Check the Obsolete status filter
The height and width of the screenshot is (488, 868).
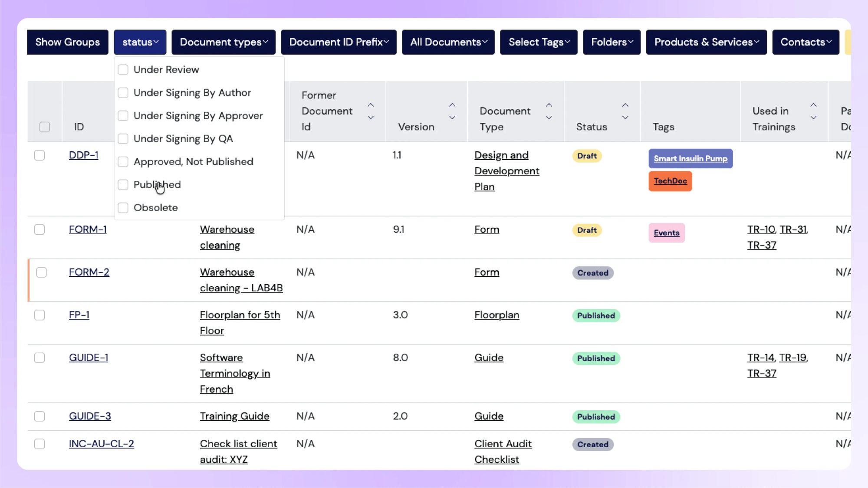(123, 208)
